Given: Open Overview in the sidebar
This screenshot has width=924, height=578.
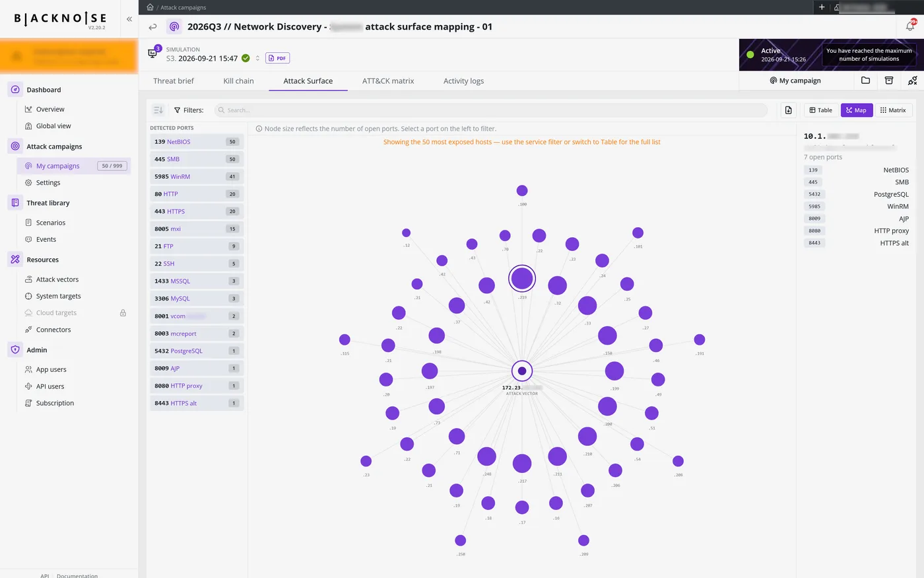Looking at the screenshot, I should pyautogui.click(x=50, y=110).
